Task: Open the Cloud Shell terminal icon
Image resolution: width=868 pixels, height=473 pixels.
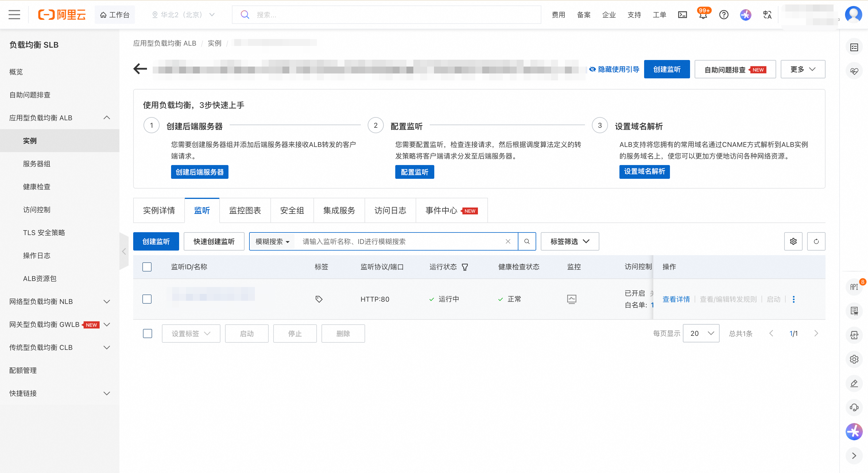Action: [682, 15]
